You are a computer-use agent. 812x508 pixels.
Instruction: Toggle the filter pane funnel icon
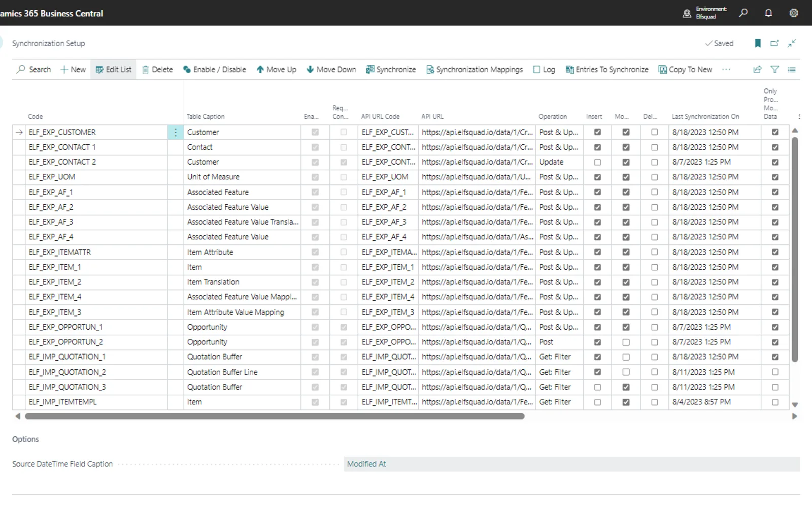pos(774,70)
